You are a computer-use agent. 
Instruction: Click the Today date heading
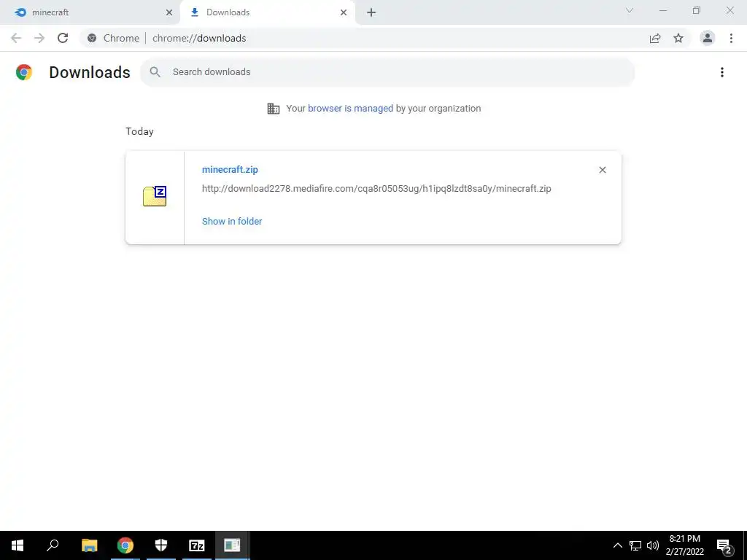pyautogui.click(x=139, y=131)
